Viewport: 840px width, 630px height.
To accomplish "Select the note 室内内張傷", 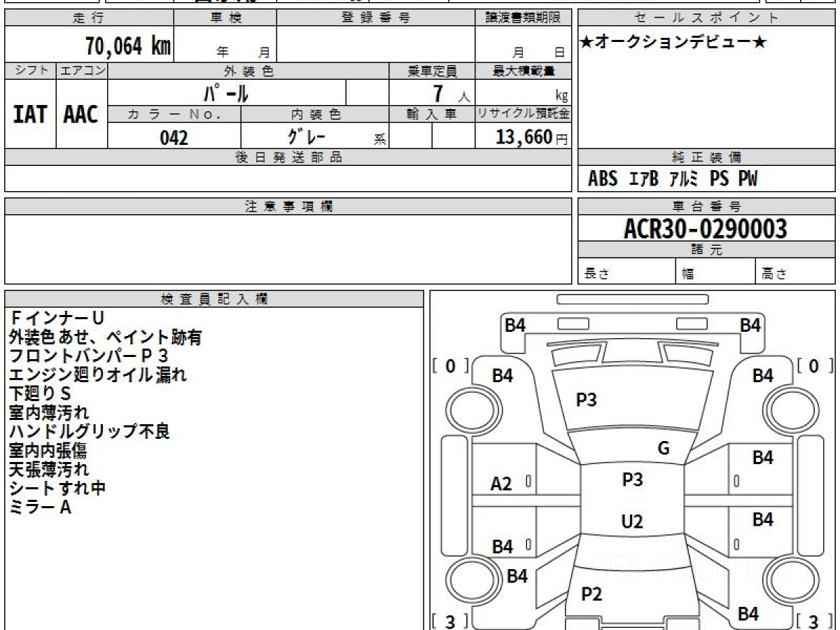I will click(49, 450).
